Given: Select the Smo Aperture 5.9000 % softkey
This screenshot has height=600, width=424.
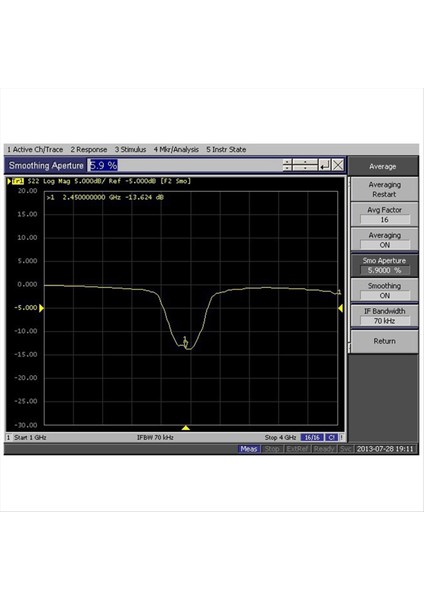Looking at the screenshot, I should click(384, 265).
